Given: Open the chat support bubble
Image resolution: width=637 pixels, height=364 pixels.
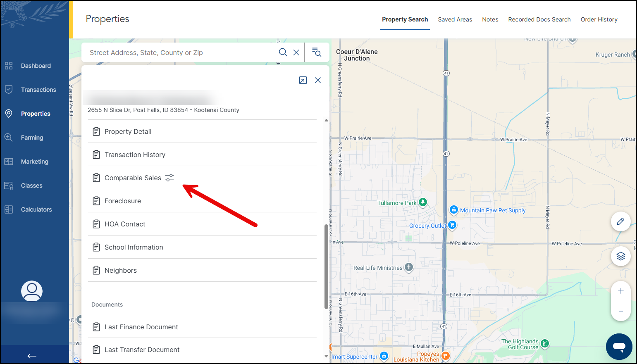Looking at the screenshot, I should point(619,346).
